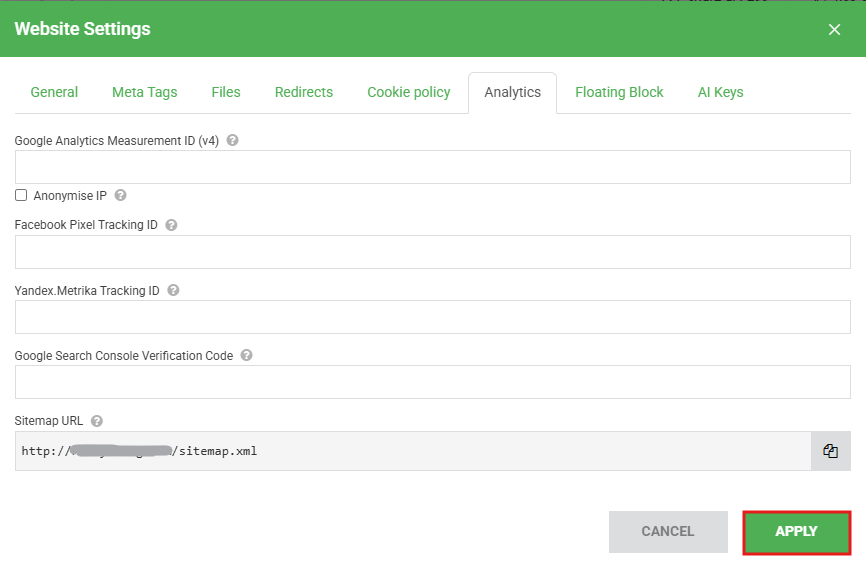Screen dimensions: 866x567
Task: Click help icon beside Google Analytics Measurement ID
Action: (x=232, y=141)
